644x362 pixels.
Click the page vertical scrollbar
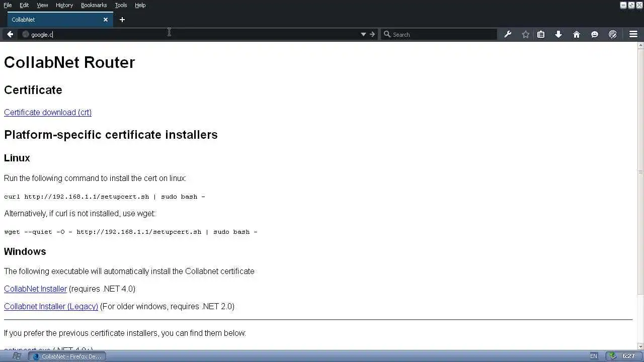[x=640, y=171]
